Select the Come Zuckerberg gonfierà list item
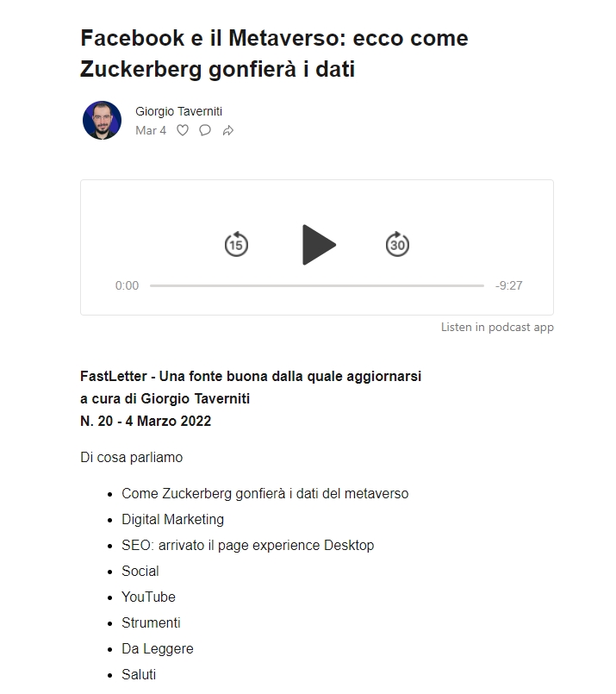Image resolution: width=616 pixels, height=694 pixels. click(x=264, y=493)
